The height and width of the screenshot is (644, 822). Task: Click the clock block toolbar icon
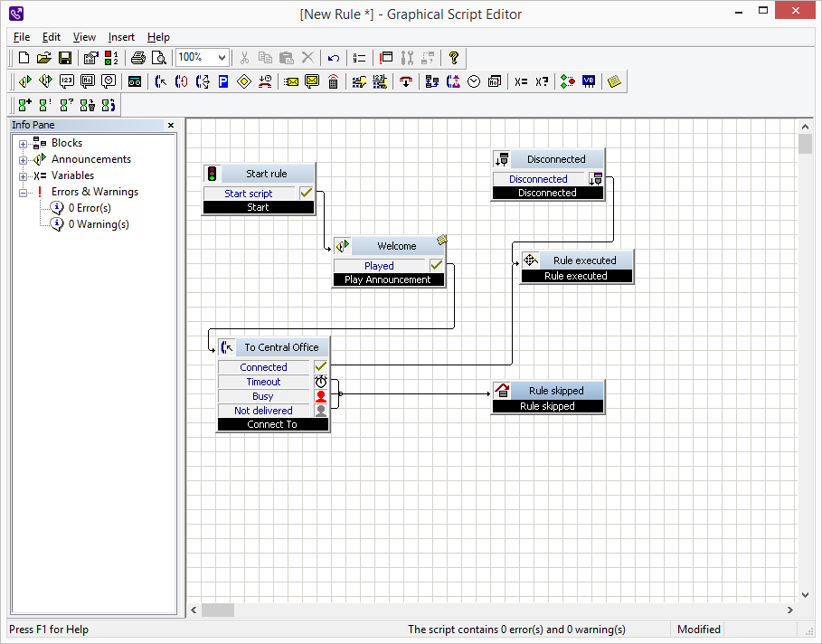click(474, 81)
